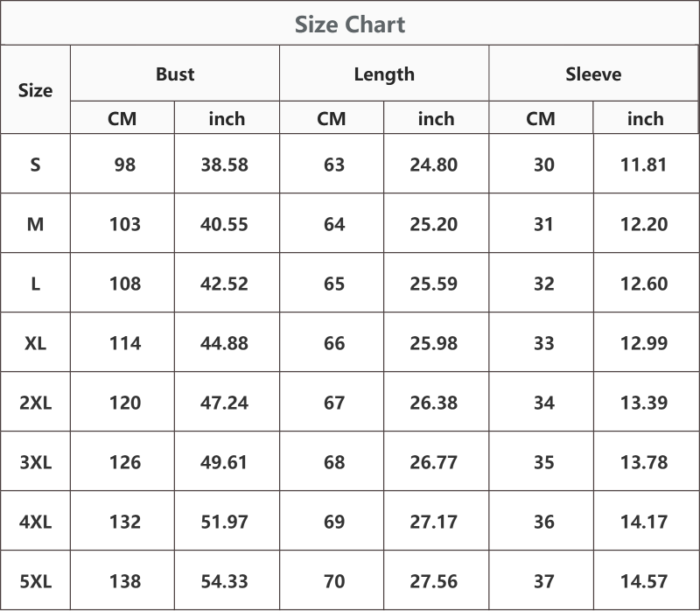This screenshot has height=611, width=700.
Task: Click the bust value 126 cm
Action: click(x=125, y=462)
